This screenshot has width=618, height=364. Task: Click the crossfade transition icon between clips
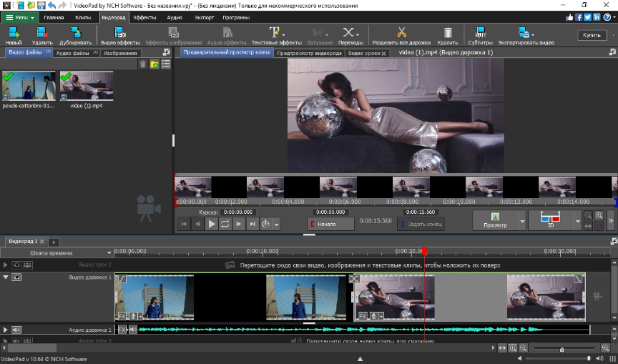click(354, 278)
